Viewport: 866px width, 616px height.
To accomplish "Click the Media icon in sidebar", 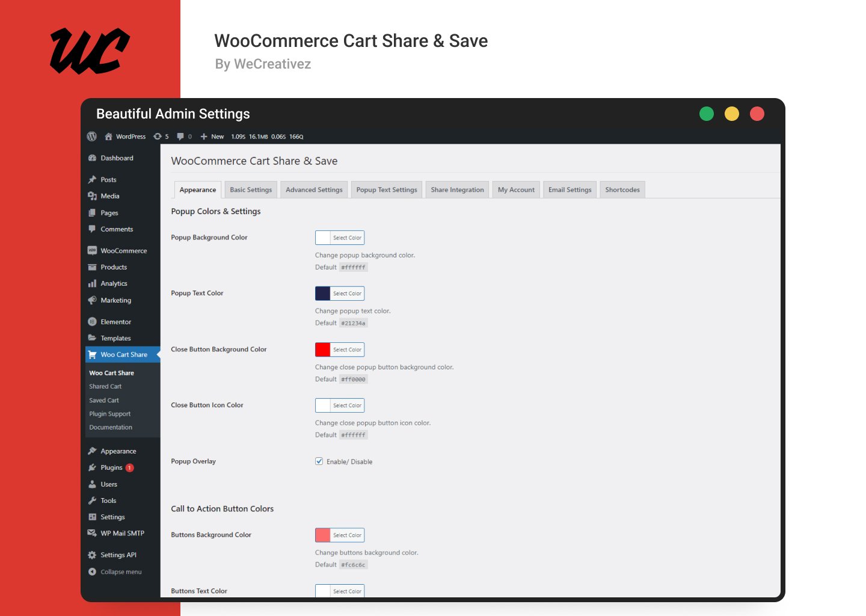I will 92,196.
